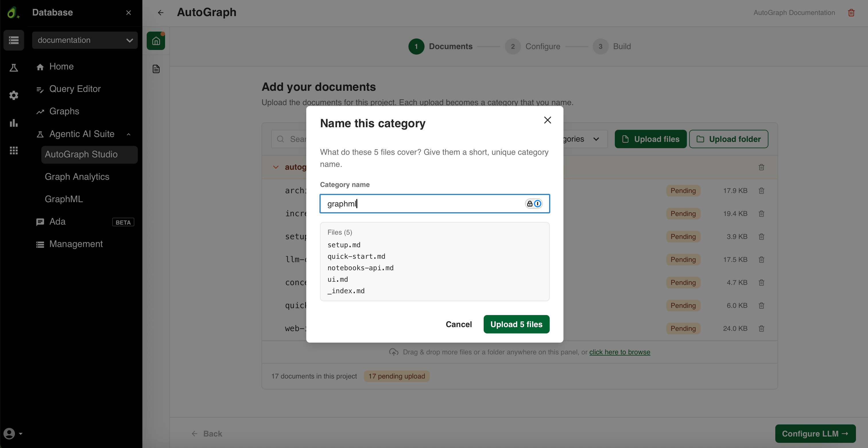Click _index.md in the files list
The height and width of the screenshot is (448, 868).
tap(346, 291)
